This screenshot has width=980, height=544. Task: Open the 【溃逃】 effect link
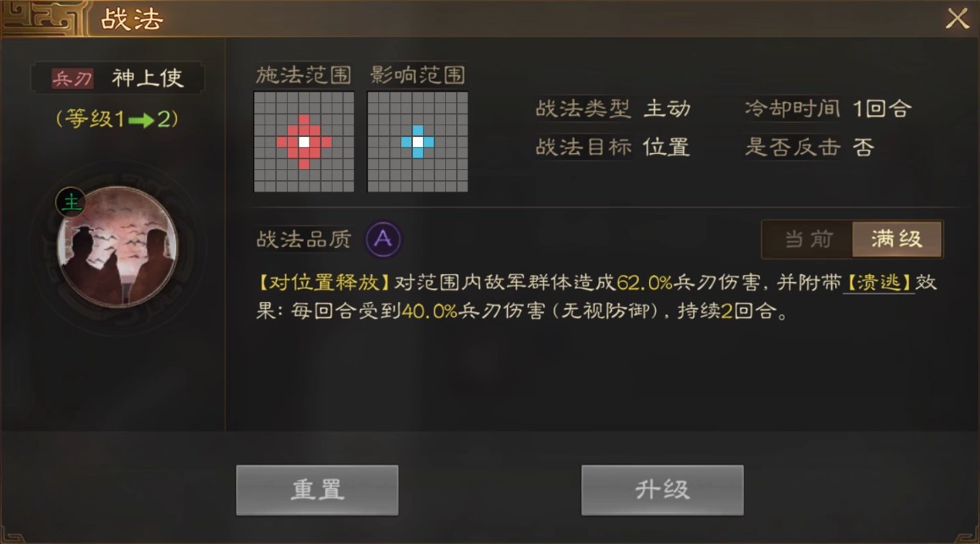coord(878,283)
